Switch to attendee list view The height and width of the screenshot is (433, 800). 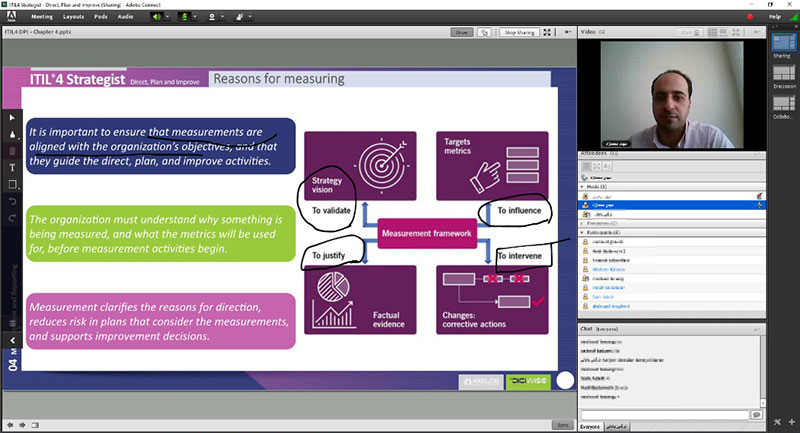(586, 166)
